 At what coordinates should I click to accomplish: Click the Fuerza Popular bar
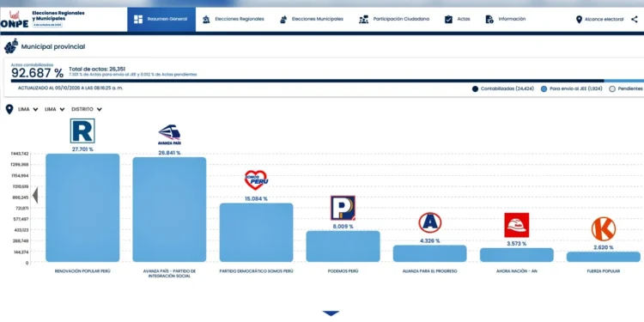pos(604,257)
